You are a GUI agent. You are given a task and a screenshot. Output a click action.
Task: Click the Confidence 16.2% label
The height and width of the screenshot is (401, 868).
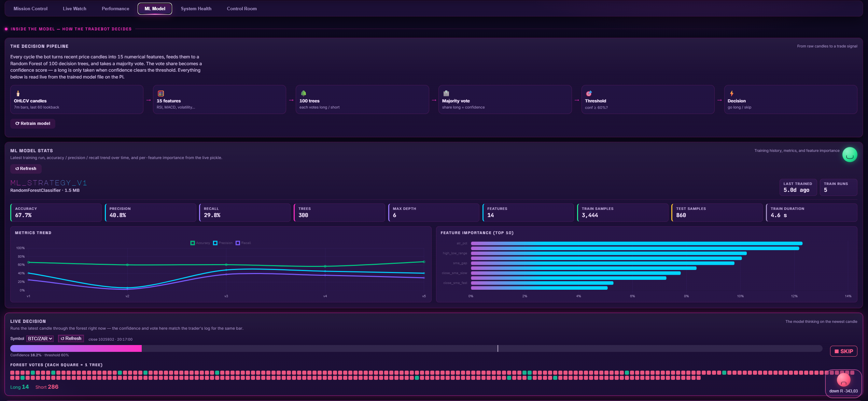[26, 355]
